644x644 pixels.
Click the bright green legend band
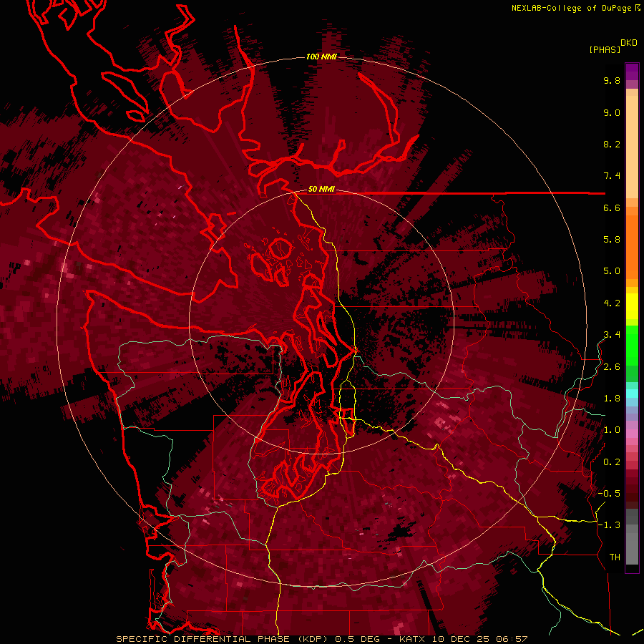[x=632, y=345]
